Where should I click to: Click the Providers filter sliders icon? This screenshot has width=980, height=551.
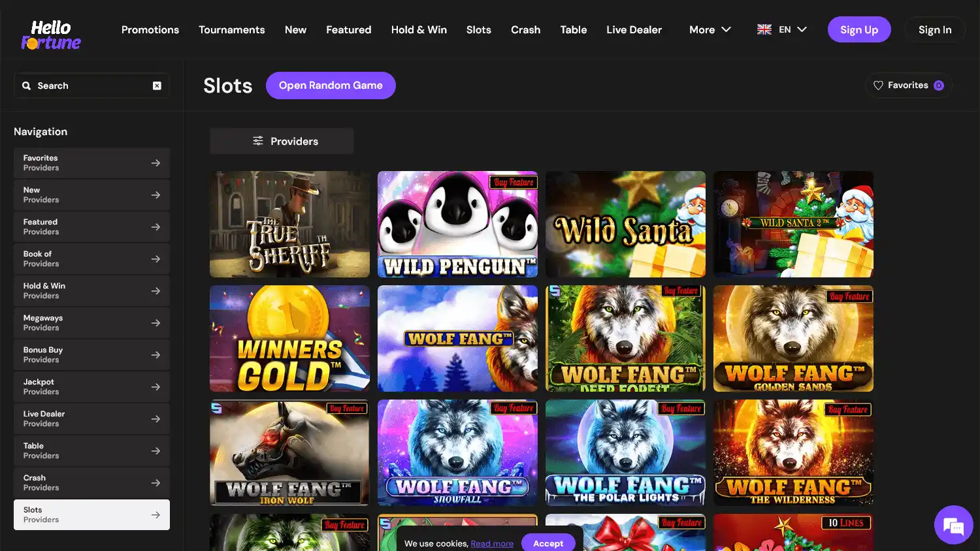pyautogui.click(x=258, y=141)
